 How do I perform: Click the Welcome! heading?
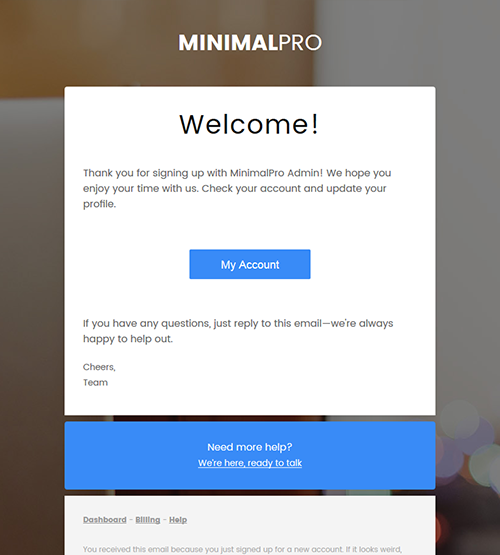(x=249, y=124)
